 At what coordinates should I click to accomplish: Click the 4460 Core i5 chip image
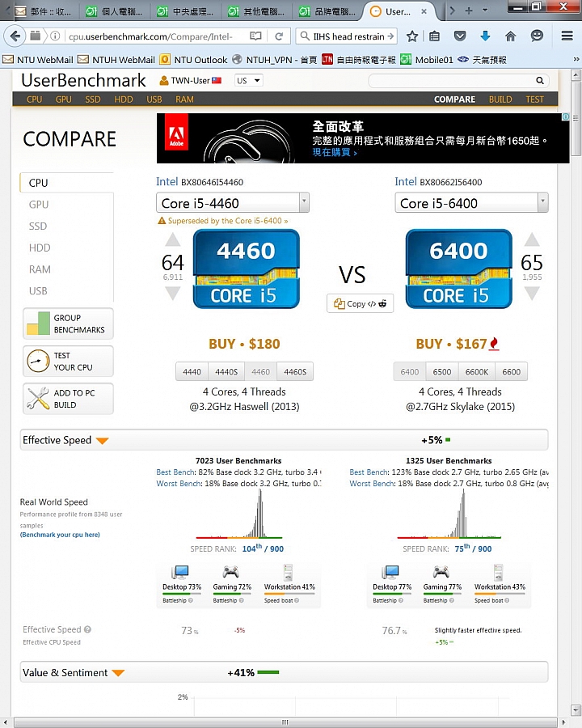click(247, 269)
